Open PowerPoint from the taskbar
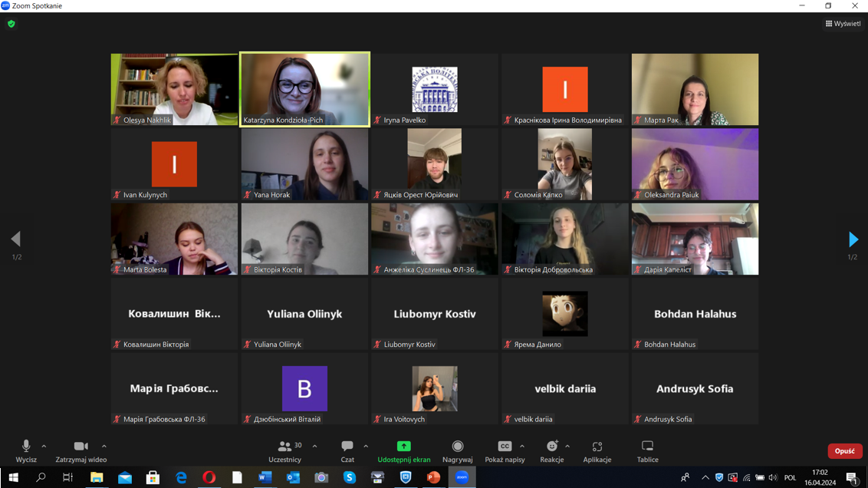Viewport: 868px width, 488px height. (433, 477)
